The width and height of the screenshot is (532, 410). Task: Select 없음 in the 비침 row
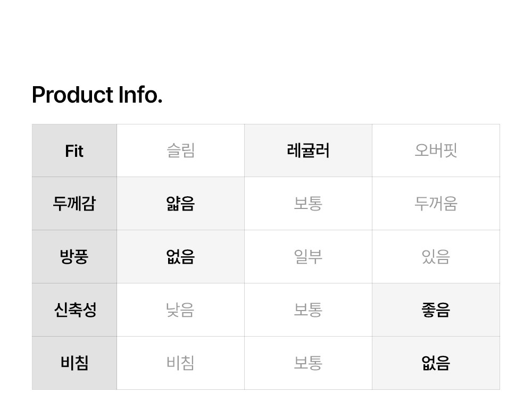tap(436, 363)
